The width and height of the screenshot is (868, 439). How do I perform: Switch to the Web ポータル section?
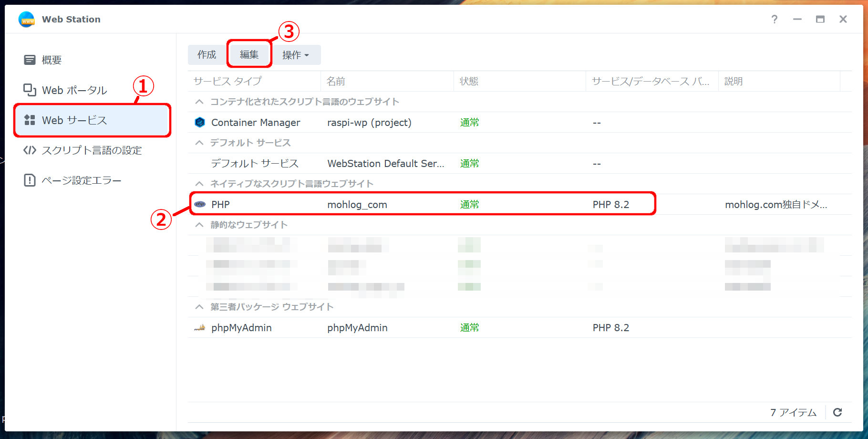(x=74, y=90)
